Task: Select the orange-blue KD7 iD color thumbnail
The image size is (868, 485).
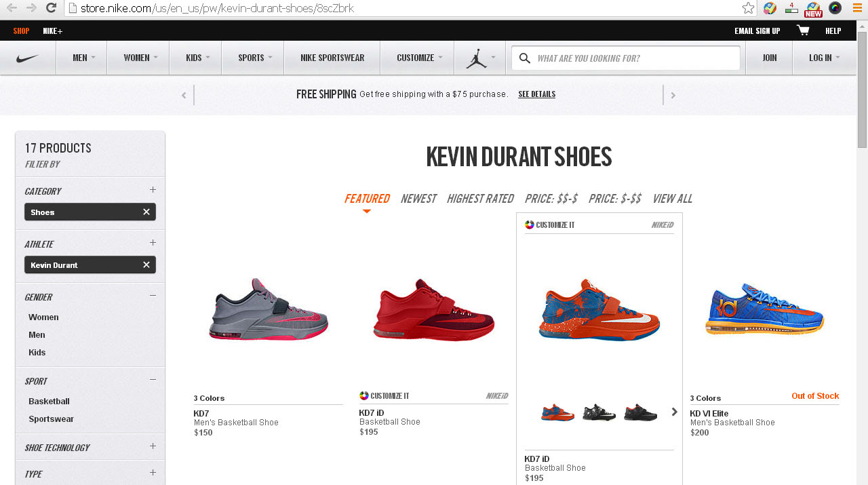Action: tap(557, 412)
